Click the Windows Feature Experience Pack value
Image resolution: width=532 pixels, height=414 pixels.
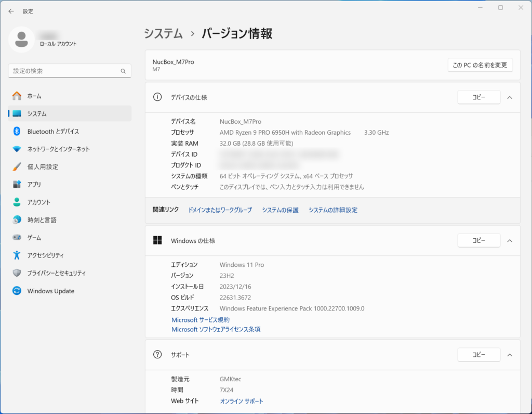[292, 308]
